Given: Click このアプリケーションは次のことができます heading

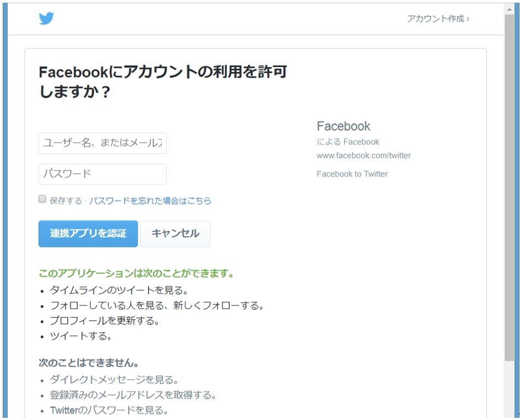Looking at the screenshot, I should click(x=137, y=273).
